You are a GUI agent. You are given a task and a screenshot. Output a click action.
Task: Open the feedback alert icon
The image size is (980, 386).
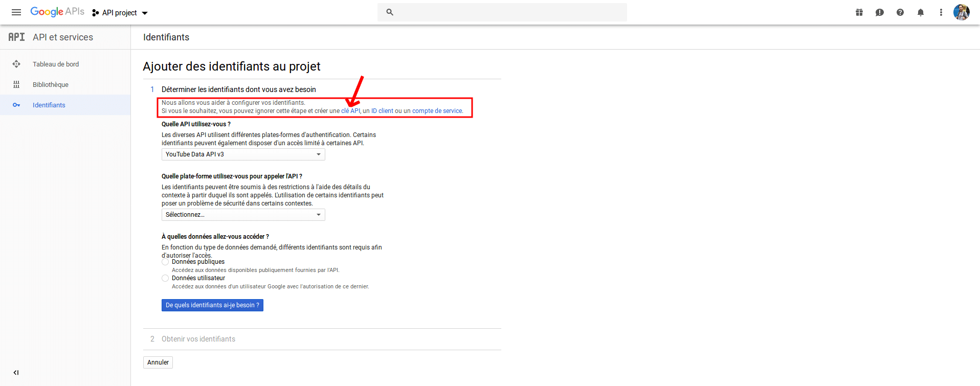880,12
